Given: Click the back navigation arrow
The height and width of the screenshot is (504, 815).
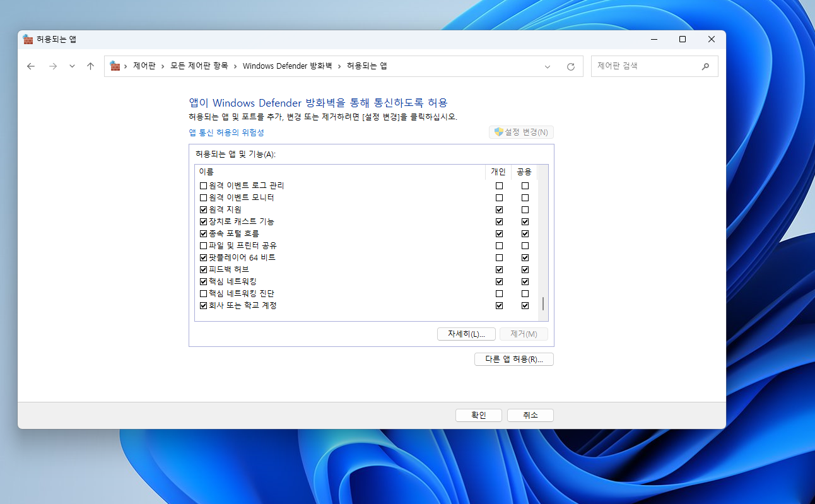Looking at the screenshot, I should pos(31,66).
